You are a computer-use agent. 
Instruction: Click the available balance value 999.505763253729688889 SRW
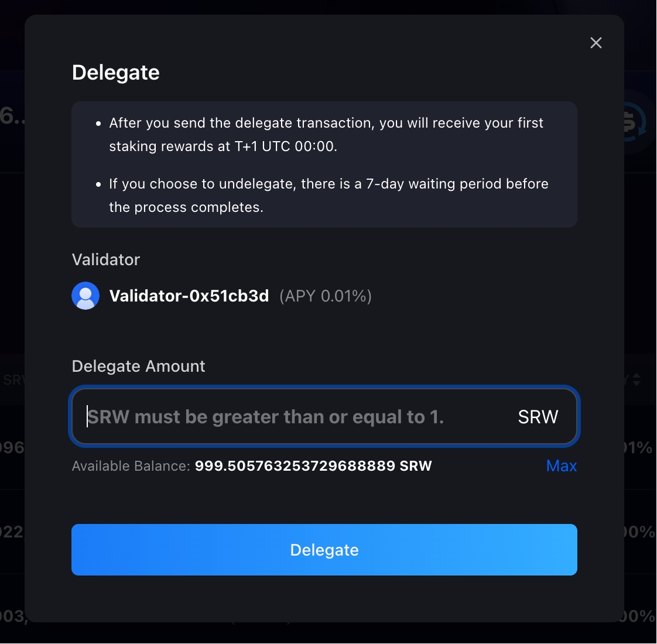point(313,466)
